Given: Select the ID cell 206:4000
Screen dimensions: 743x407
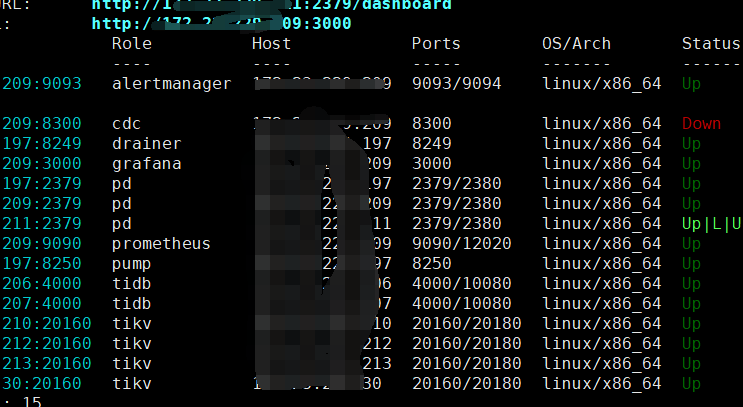Looking at the screenshot, I should click(42, 283).
